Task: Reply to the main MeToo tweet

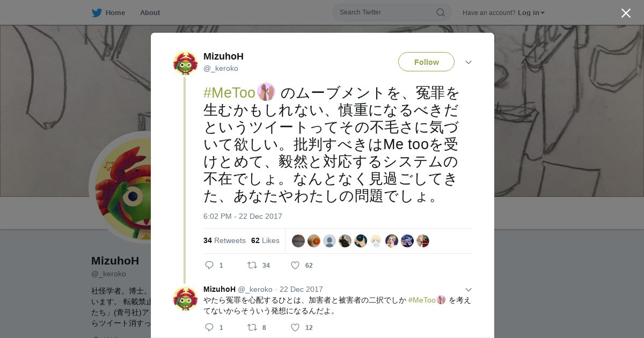Action: (210, 265)
